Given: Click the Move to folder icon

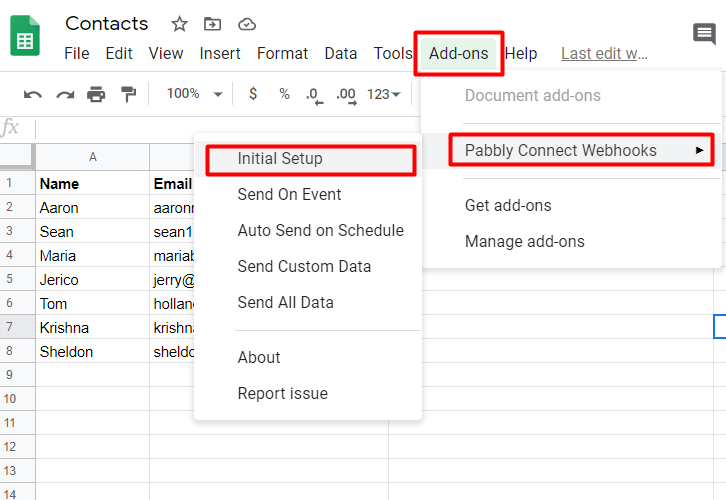Looking at the screenshot, I should [x=213, y=24].
